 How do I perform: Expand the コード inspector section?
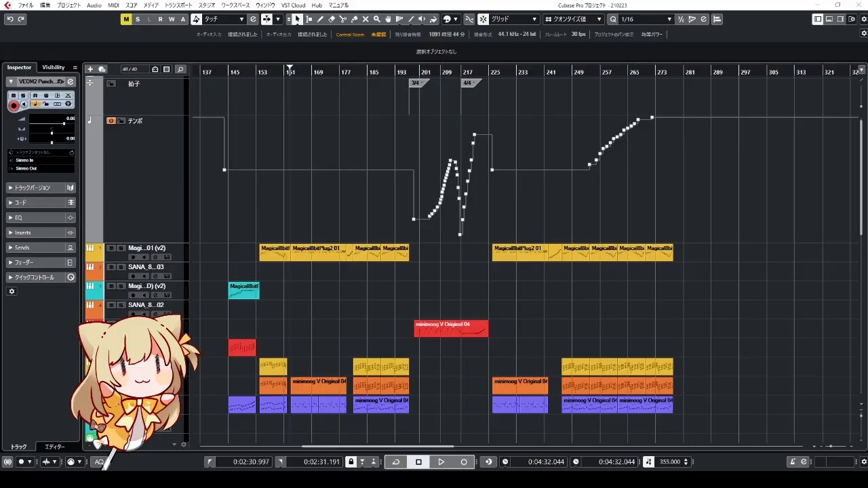click(41, 203)
